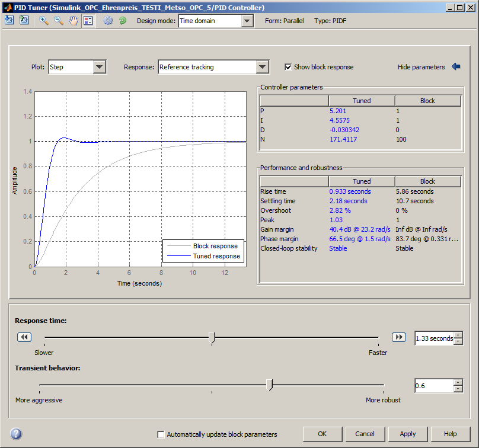This screenshot has width=479, height=448.
Task: Select the pan hand tool
Action: (x=74, y=21)
